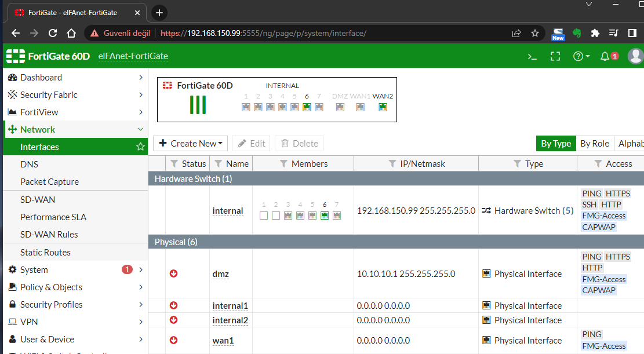Screen dimensions: 644x354
Task: Bookmark this page with star icon
Action: click(x=535, y=33)
